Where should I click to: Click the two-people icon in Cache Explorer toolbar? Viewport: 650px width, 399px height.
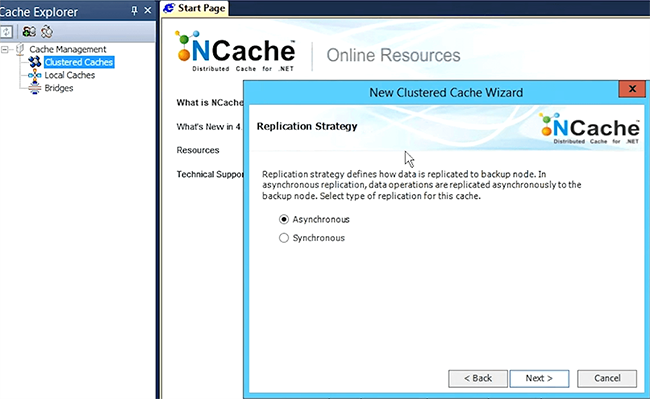click(29, 31)
